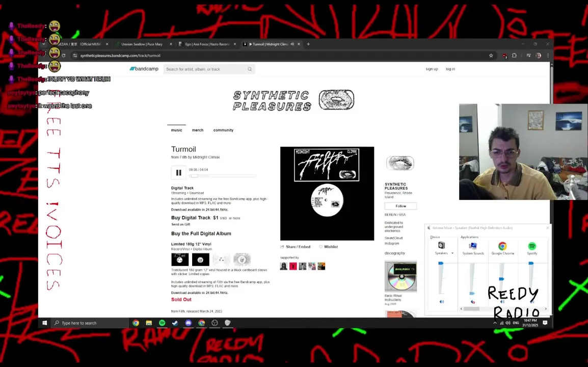Bookmark this page with the star icon
This screenshot has height=367, width=588.
click(491, 56)
